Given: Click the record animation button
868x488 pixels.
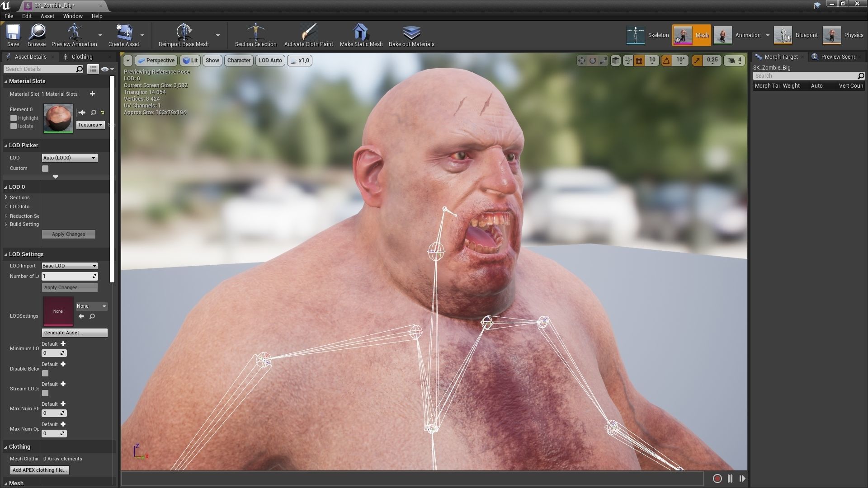Looking at the screenshot, I should [717, 479].
